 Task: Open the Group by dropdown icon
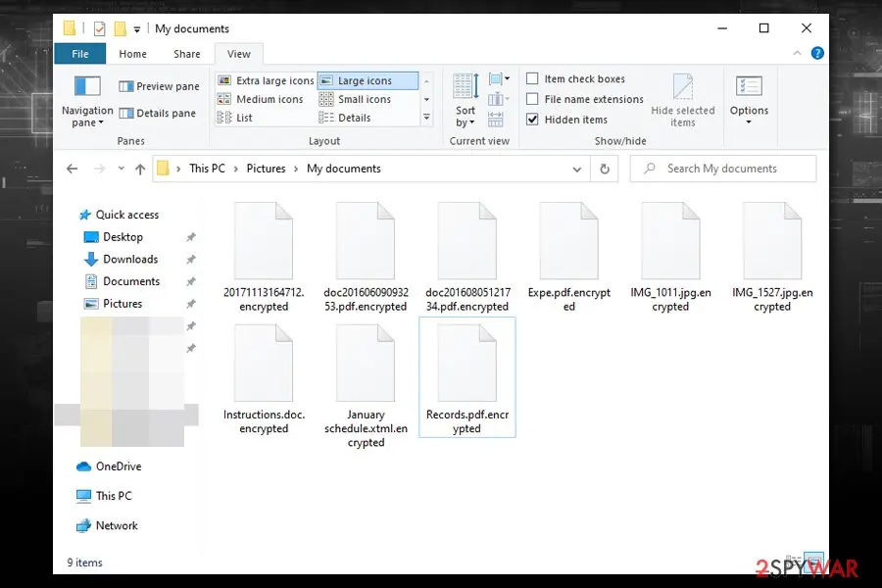click(x=499, y=78)
